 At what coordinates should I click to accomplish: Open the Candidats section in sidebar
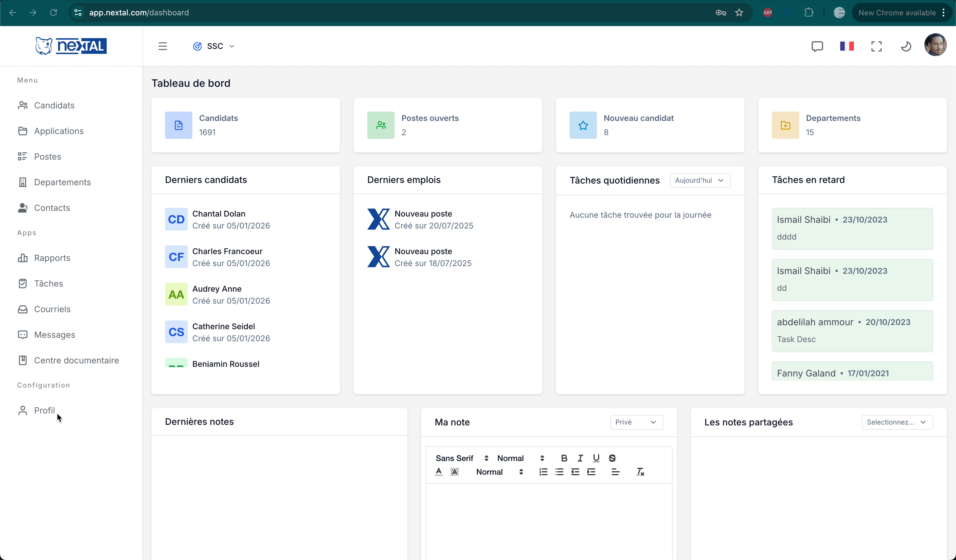pyautogui.click(x=54, y=105)
